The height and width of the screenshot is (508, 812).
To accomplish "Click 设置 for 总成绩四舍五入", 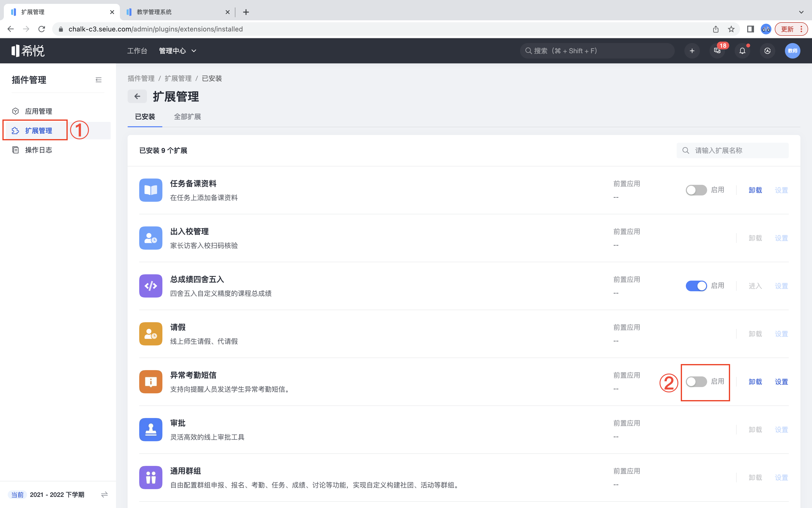I will coord(781,286).
